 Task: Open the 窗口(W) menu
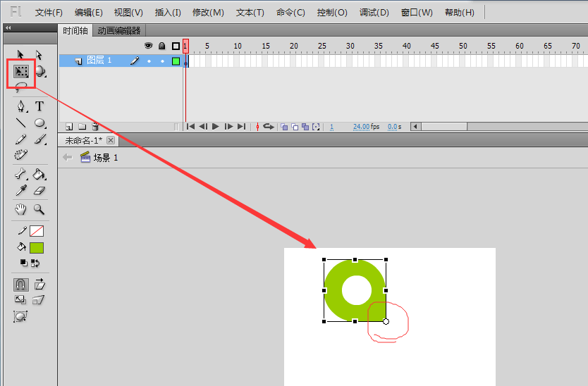tap(417, 13)
